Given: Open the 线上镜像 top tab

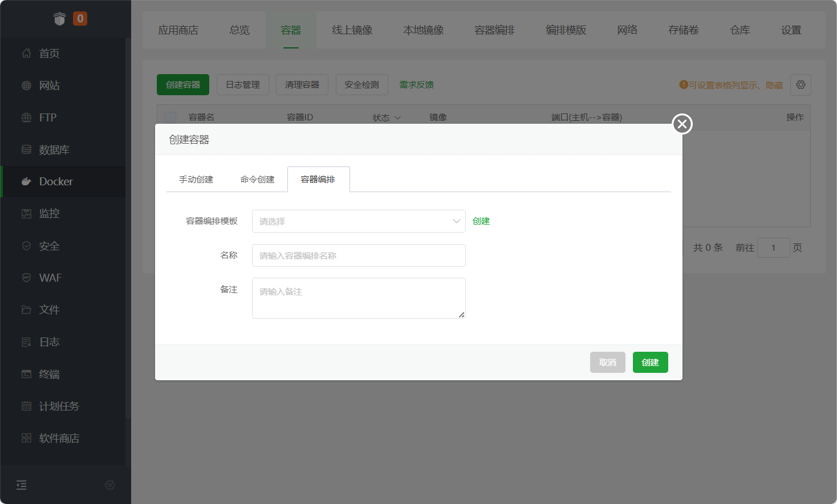Looking at the screenshot, I should (x=352, y=30).
